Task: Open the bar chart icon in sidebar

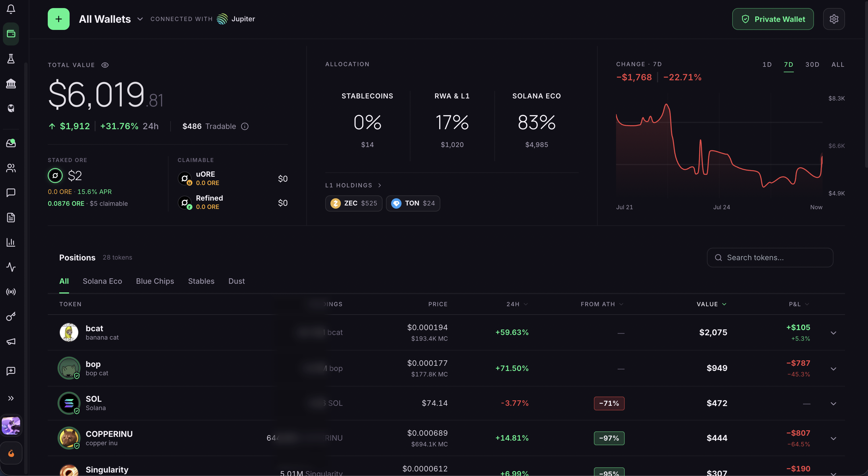Action: (11, 242)
